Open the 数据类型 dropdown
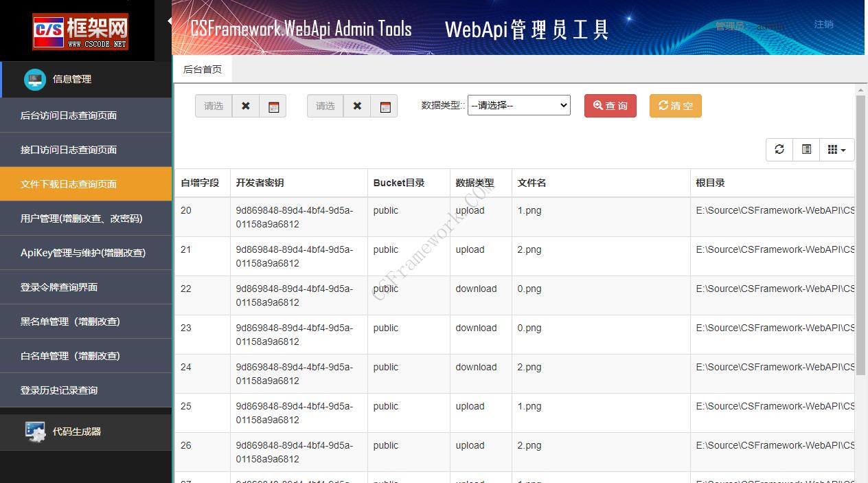 click(518, 105)
